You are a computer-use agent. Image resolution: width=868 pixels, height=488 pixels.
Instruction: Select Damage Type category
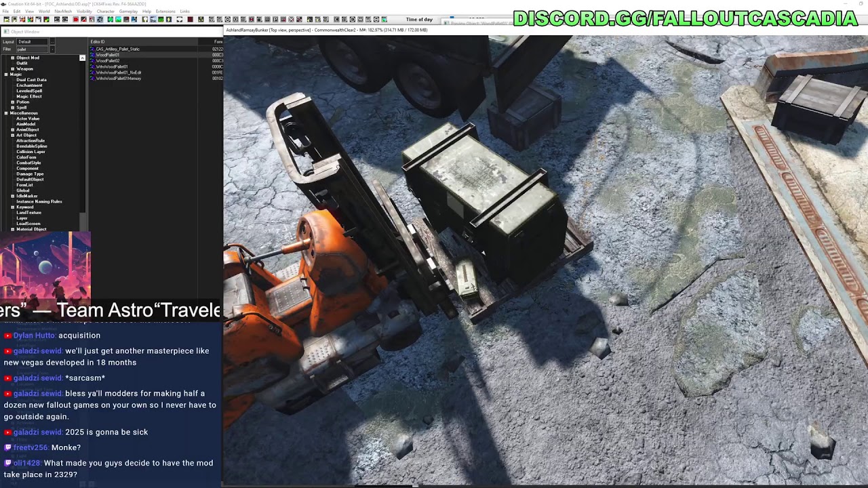tap(30, 174)
